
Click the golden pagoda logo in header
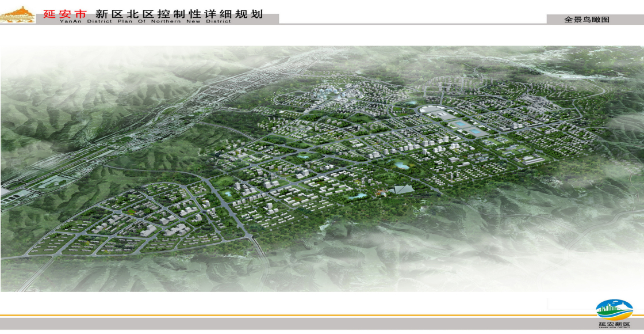click(x=18, y=15)
